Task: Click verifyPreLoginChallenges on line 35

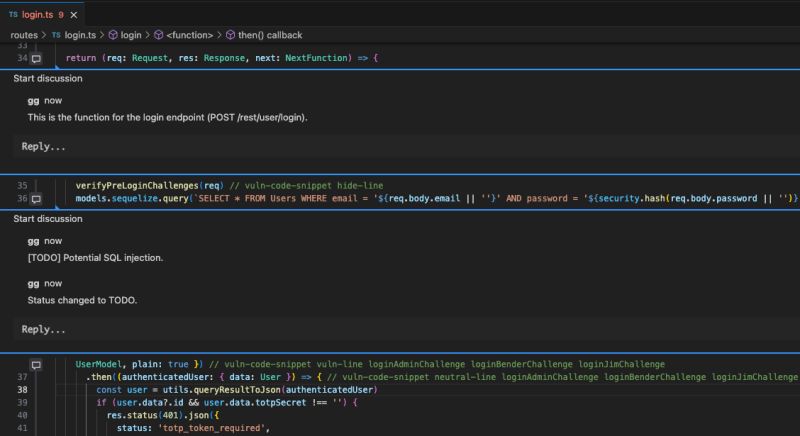Action: pos(137,186)
